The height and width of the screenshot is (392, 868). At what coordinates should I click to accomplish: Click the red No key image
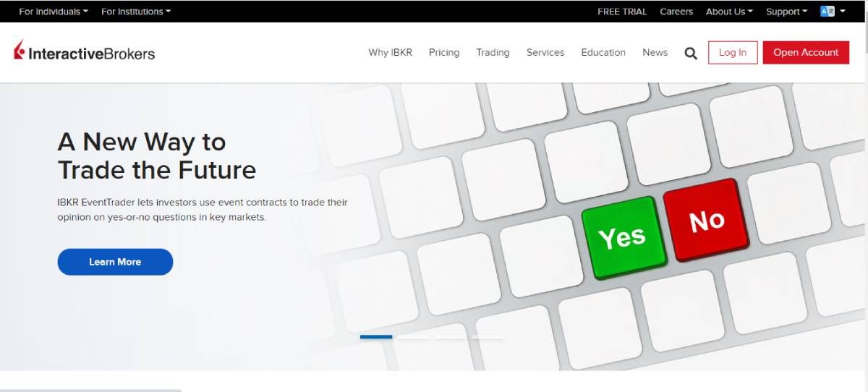(x=707, y=220)
